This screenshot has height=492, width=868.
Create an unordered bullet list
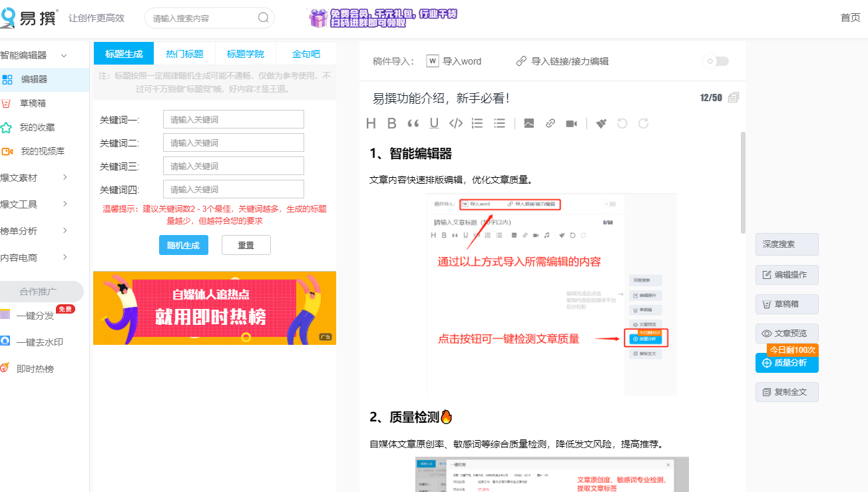click(500, 123)
